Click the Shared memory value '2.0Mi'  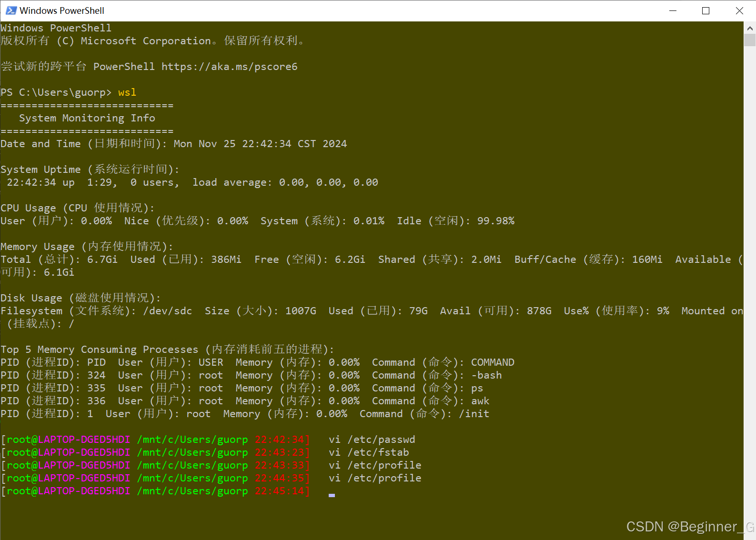(486, 260)
